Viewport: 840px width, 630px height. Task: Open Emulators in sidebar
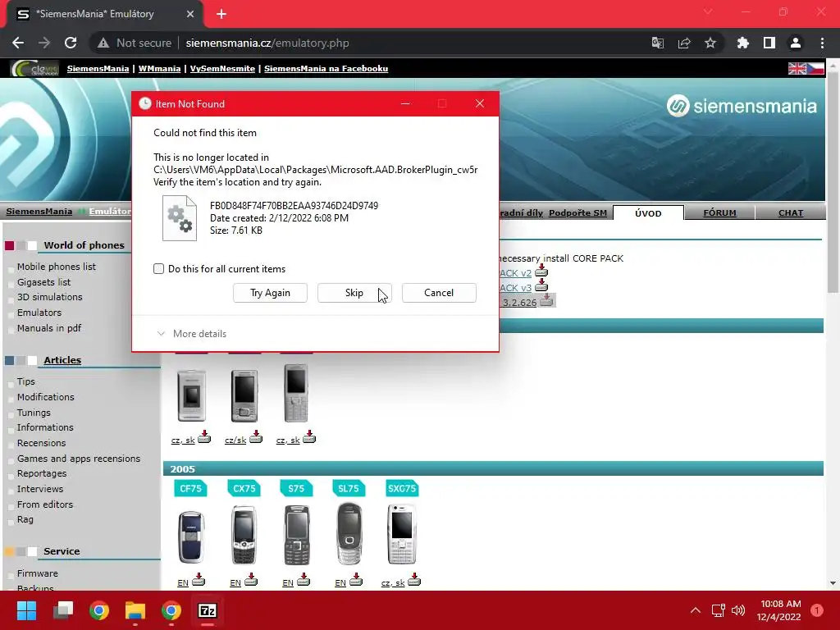tap(39, 313)
